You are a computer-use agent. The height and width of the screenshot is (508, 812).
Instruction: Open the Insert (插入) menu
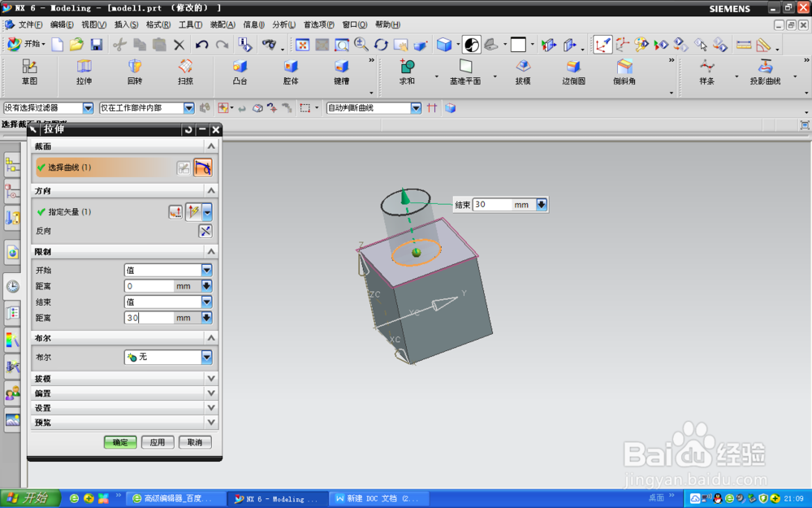tap(126, 25)
